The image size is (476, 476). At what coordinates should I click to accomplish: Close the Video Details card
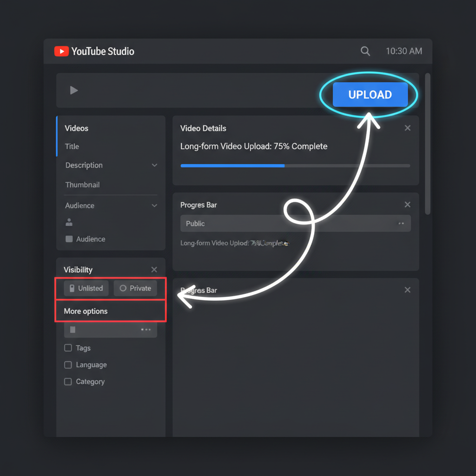408,128
